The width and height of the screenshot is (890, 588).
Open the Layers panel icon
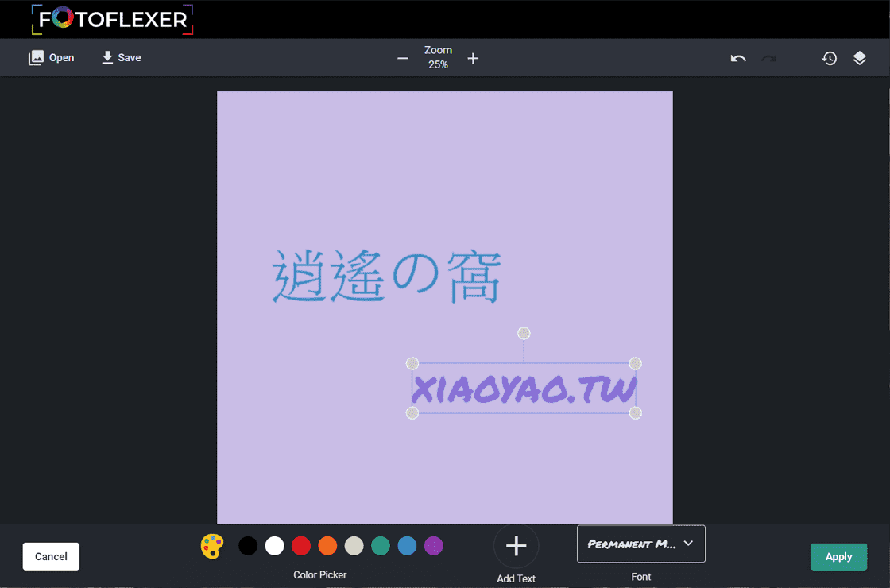860,58
